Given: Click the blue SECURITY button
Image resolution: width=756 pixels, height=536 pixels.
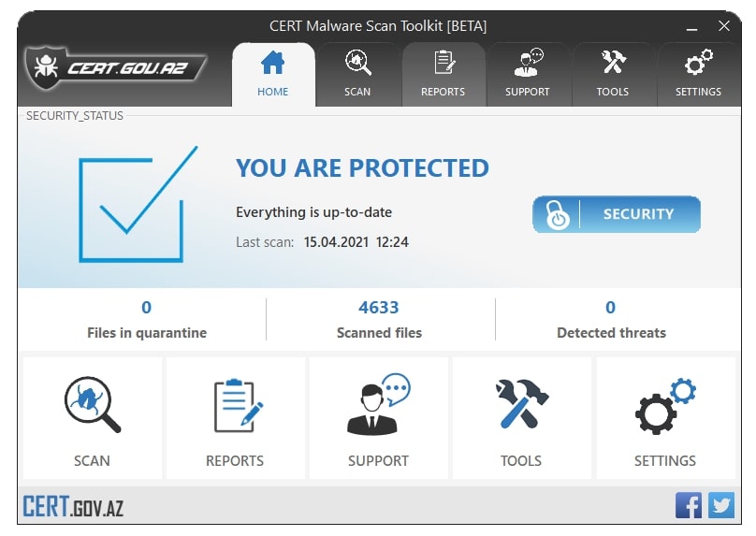Looking at the screenshot, I should (x=617, y=214).
